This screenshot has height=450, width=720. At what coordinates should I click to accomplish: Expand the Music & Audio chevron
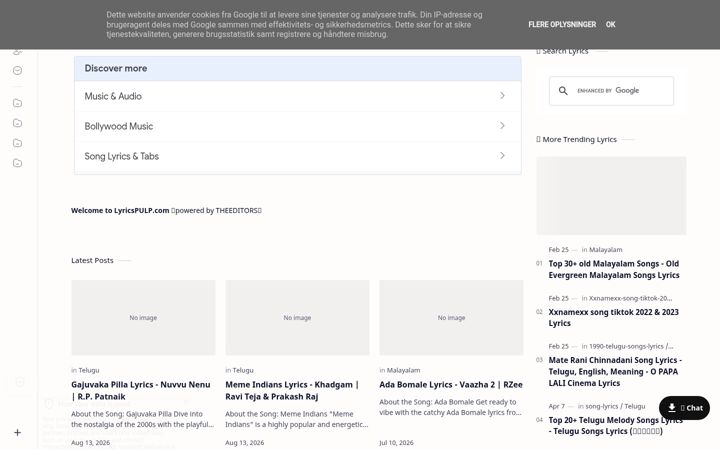point(502,96)
